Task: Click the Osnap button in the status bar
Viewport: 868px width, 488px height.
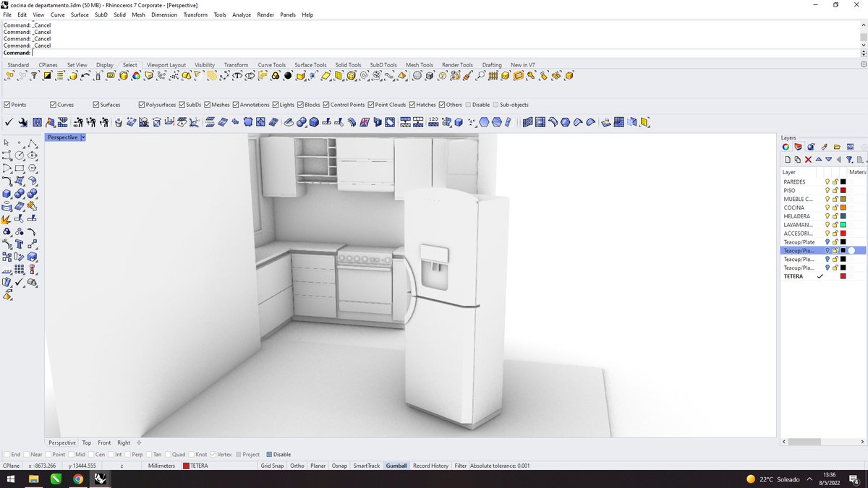Action: pyautogui.click(x=339, y=466)
